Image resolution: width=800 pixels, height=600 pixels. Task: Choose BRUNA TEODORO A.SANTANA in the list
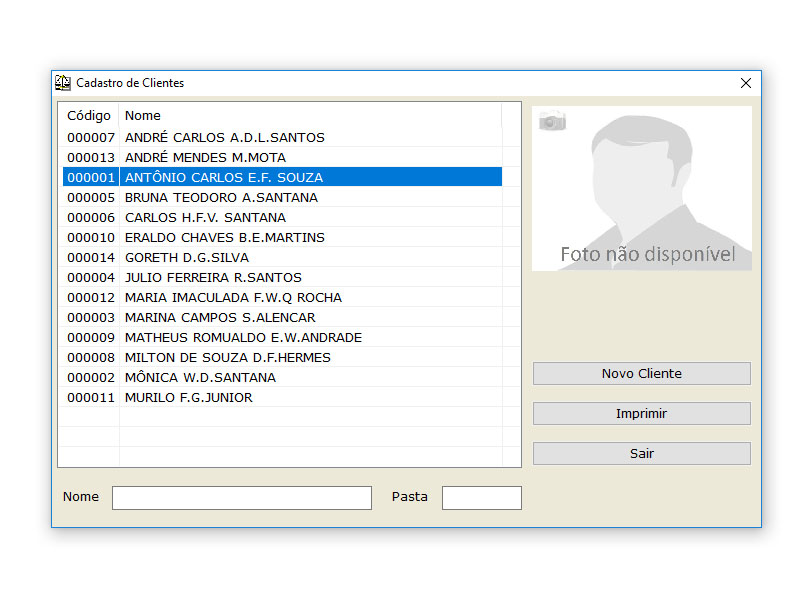coord(221,197)
